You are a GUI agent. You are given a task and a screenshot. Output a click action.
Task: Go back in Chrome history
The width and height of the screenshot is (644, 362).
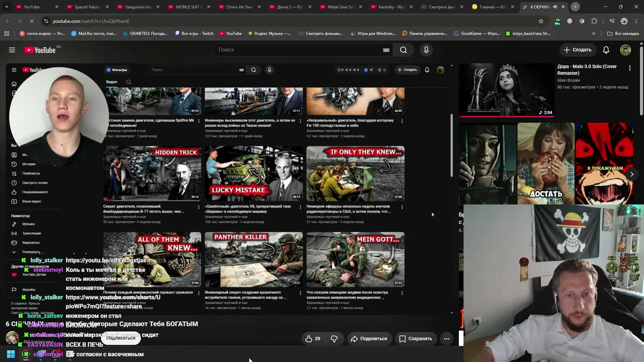coord(8,21)
